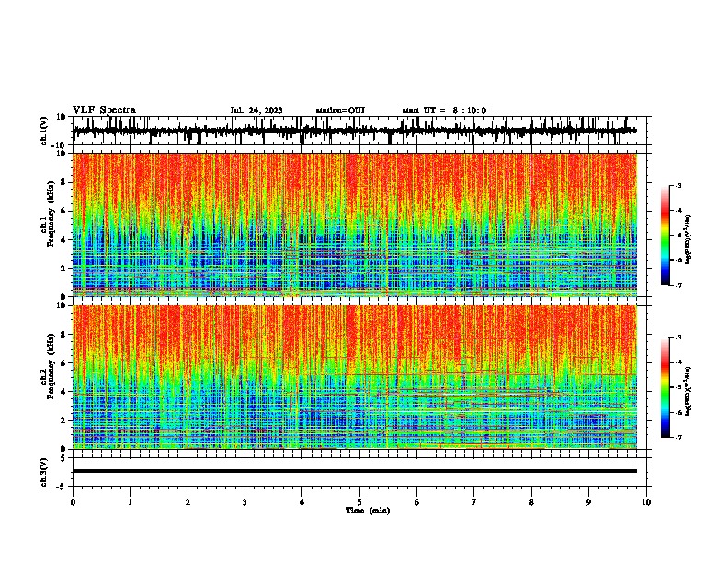Click the "10" label on the time axis
This screenshot has width=728, height=563.
(646, 502)
